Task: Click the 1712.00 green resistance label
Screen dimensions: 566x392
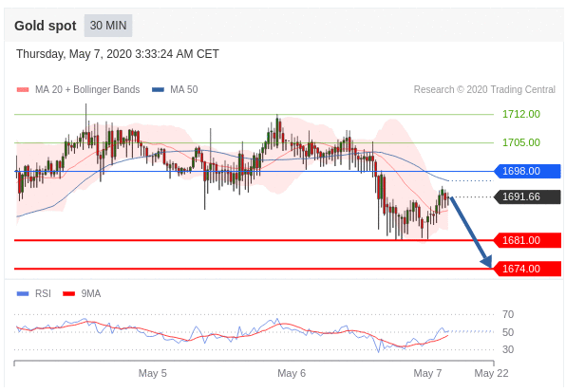Action: pos(521,114)
